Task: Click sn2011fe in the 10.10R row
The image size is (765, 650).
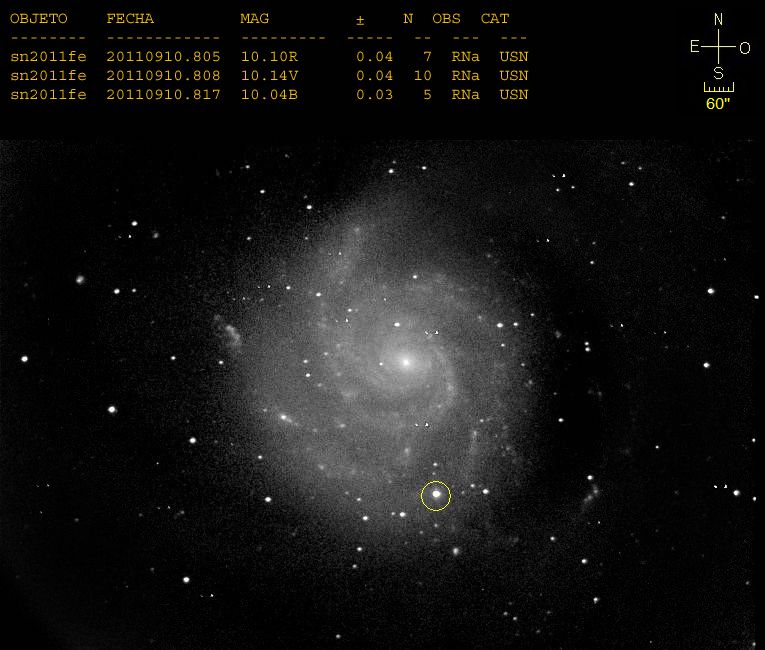Action: tap(48, 57)
